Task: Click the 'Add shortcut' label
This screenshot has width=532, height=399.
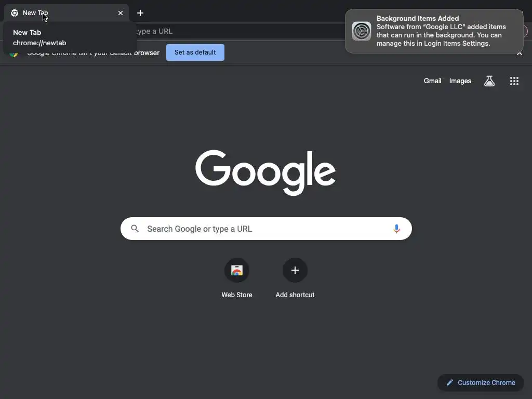Action: click(x=295, y=295)
